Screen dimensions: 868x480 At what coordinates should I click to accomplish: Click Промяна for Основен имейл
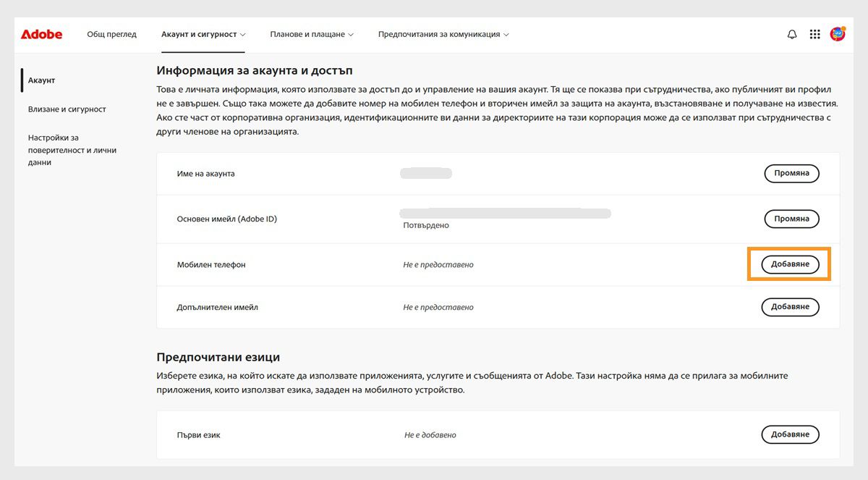point(791,219)
